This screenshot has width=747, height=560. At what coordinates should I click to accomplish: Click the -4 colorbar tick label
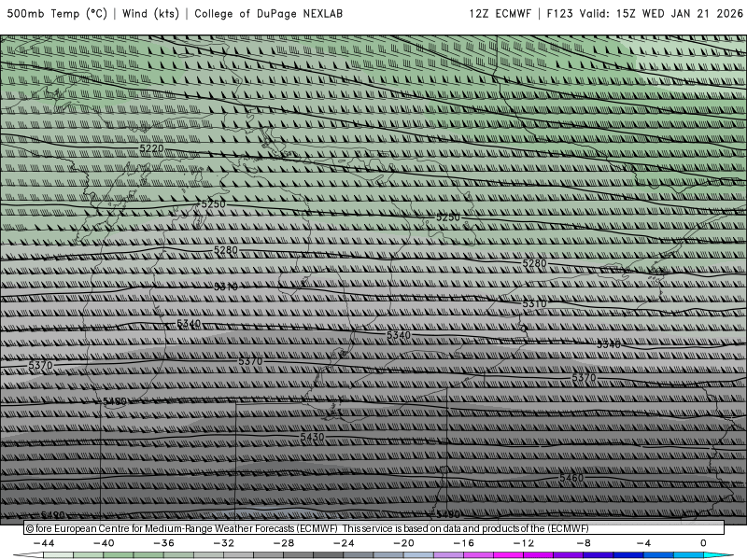point(643,543)
